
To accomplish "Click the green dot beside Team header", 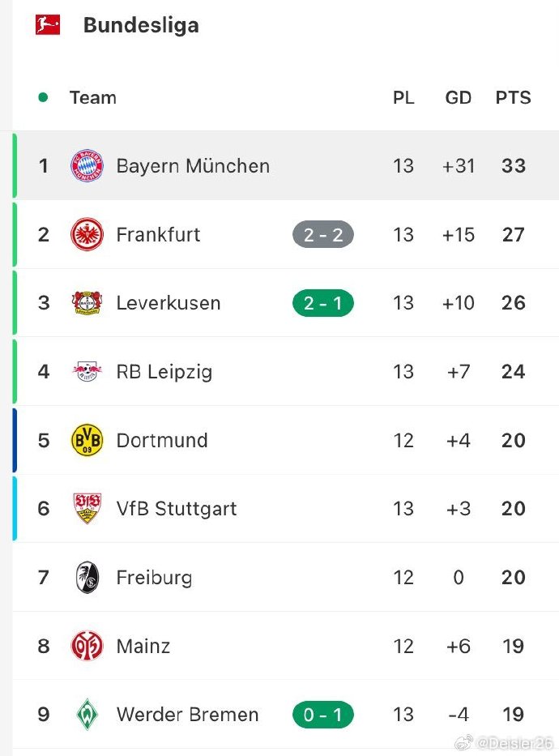I will click(43, 98).
